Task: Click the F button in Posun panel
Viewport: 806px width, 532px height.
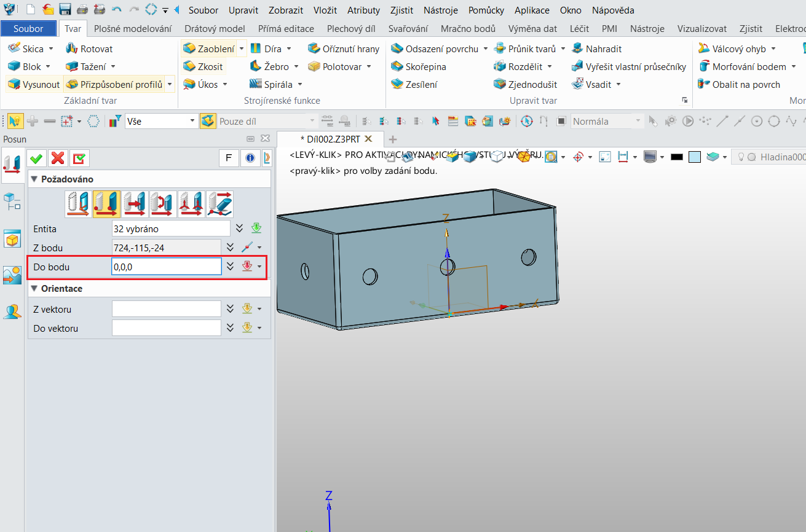Action: [229, 158]
